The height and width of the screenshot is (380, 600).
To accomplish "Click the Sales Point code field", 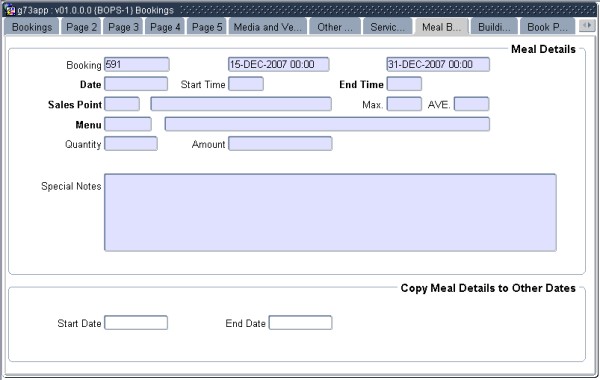I will pyautogui.click(x=122, y=104).
